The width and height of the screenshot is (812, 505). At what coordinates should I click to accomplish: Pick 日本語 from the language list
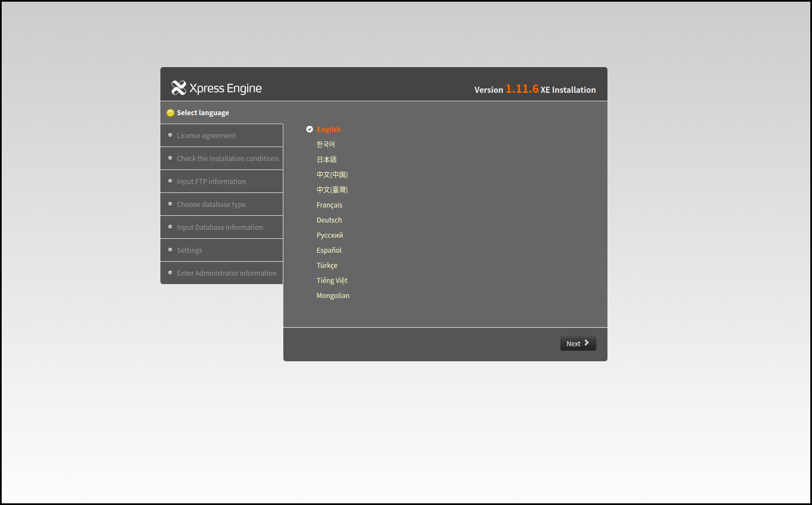coord(326,159)
